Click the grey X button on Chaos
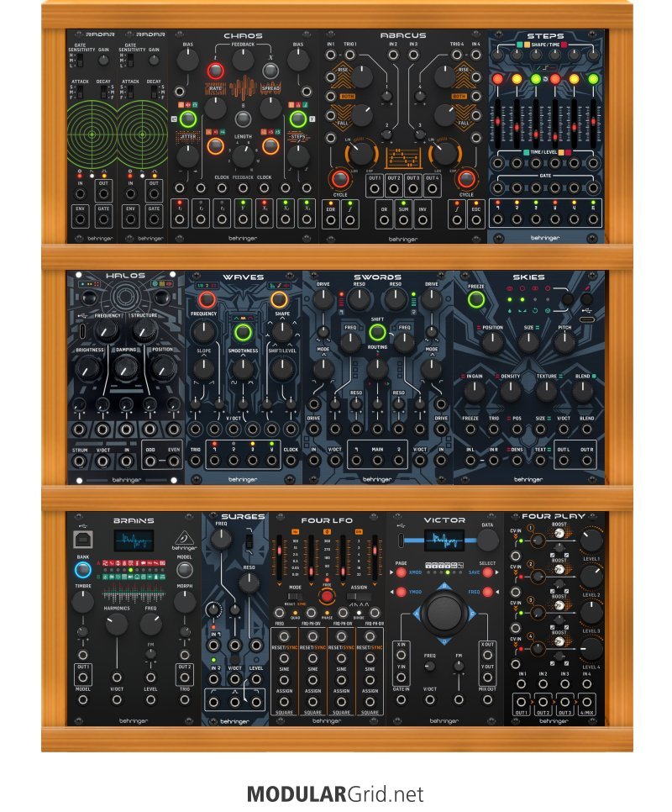This screenshot has width=672, height=812. click(x=269, y=71)
